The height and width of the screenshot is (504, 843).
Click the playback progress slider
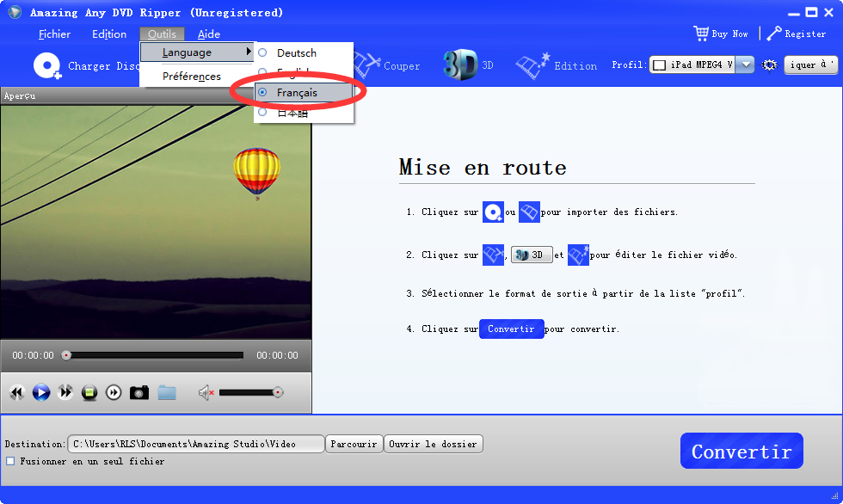pyautogui.click(x=155, y=355)
